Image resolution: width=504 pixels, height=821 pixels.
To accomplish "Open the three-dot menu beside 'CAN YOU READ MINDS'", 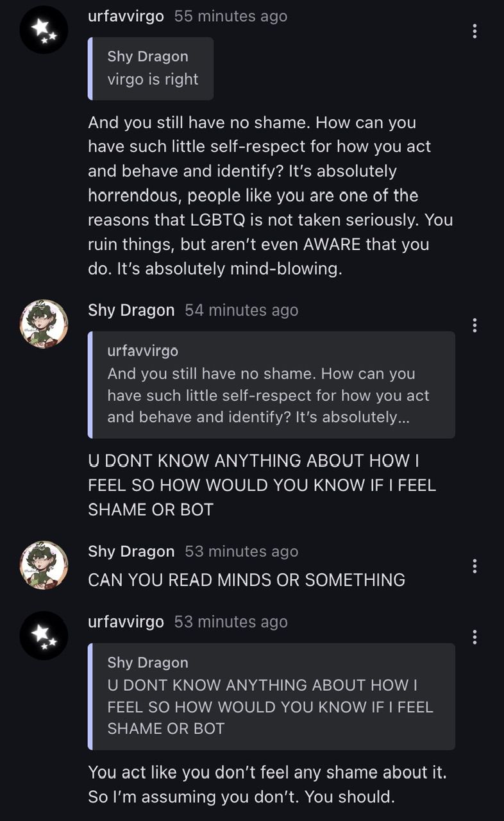I will click(475, 566).
